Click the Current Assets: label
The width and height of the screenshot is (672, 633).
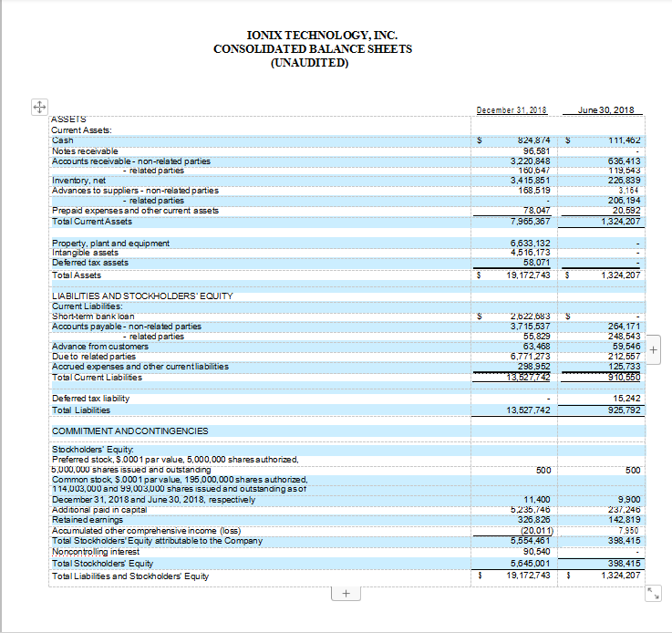81,130
